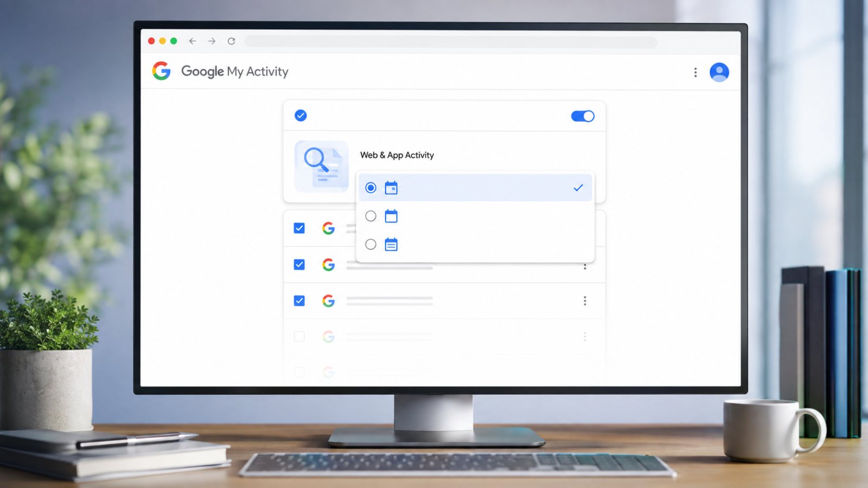The image size is (868, 488).
Task: Open the account profile avatar
Action: tap(719, 72)
